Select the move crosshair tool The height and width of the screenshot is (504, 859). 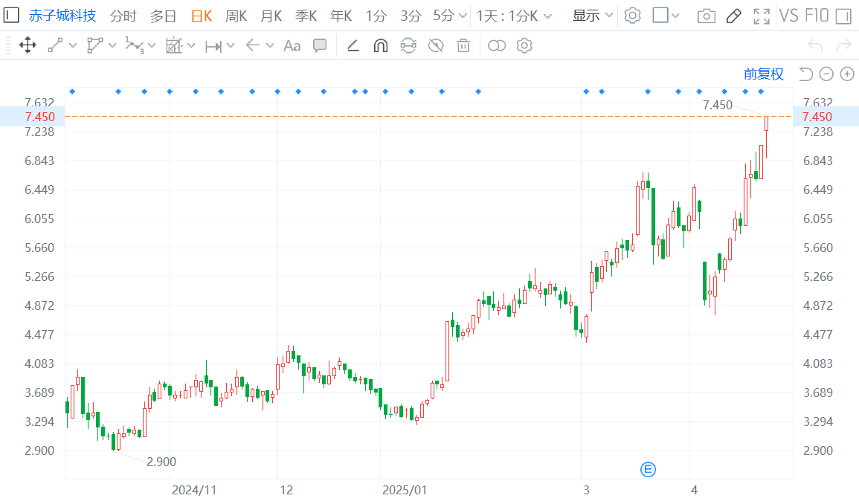28,45
